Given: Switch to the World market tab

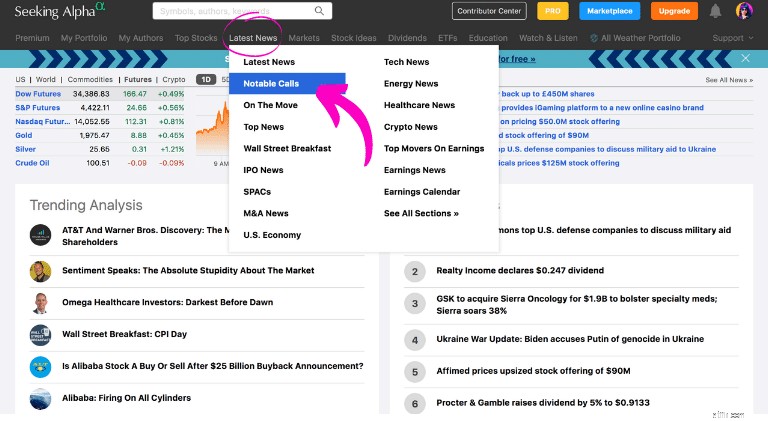Looking at the screenshot, I should (x=46, y=79).
